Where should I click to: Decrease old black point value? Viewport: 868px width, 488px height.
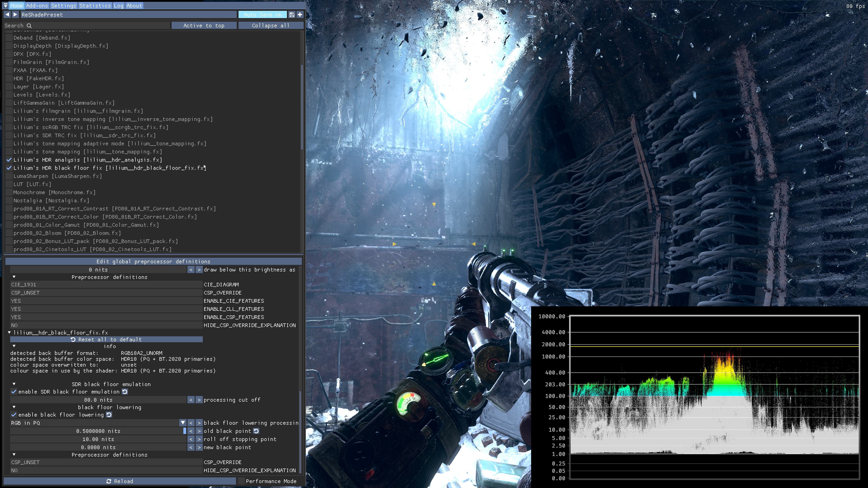[x=191, y=431]
